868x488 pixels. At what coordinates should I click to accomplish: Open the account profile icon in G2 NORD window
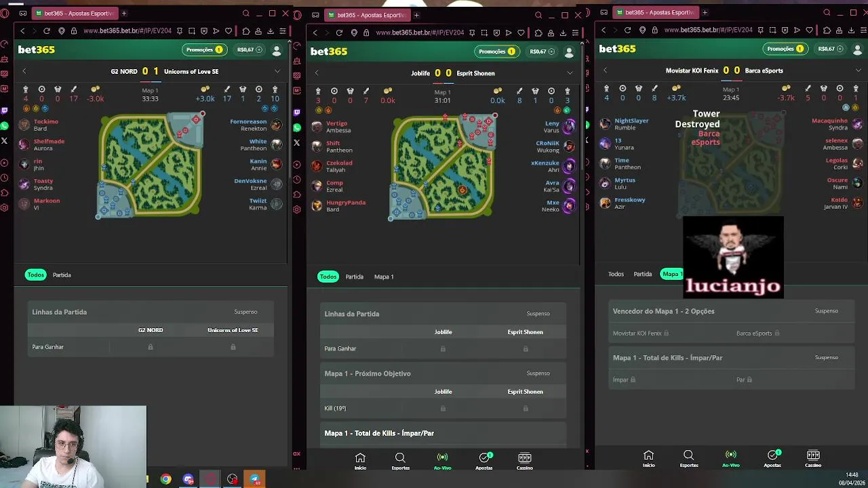click(277, 50)
